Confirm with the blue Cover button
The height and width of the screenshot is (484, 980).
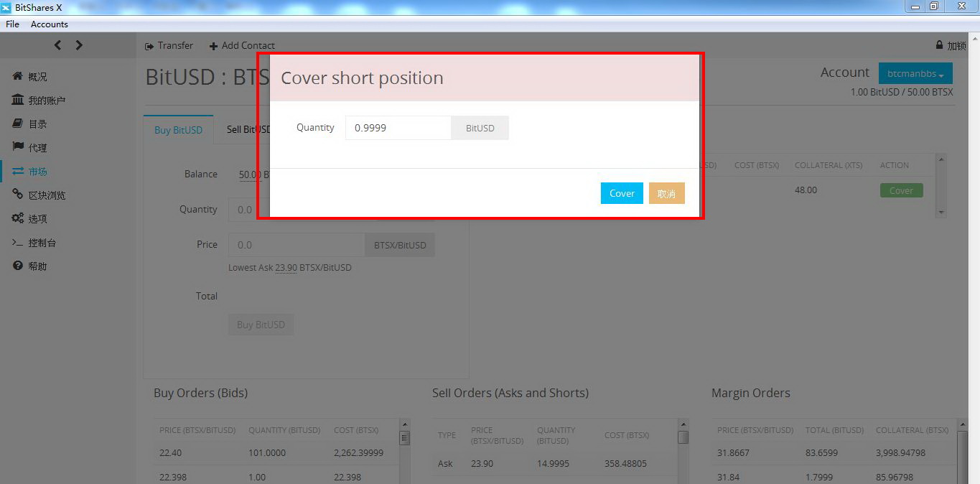pos(622,193)
